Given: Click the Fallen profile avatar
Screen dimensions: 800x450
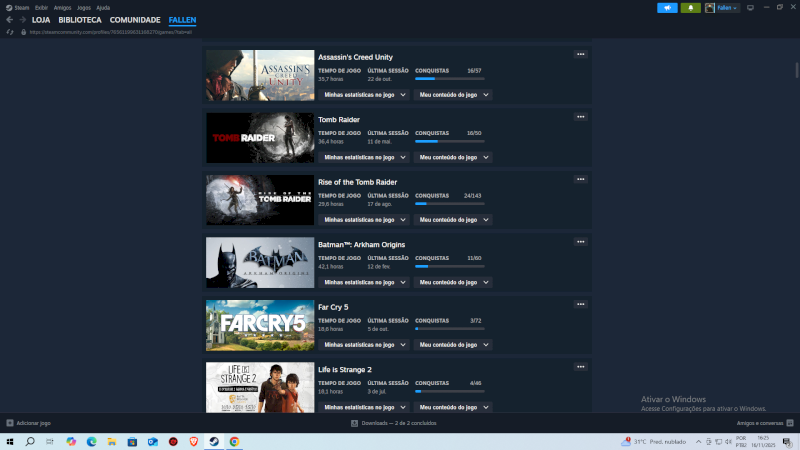Looking at the screenshot, I should pos(710,8).
